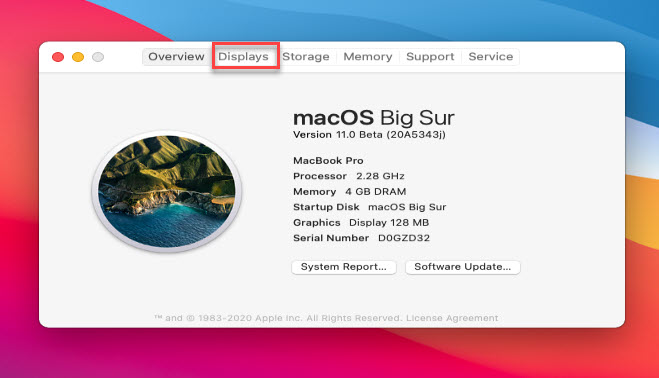659x378 pixels.
Task: Go to the Support tab
Action: 430,57
